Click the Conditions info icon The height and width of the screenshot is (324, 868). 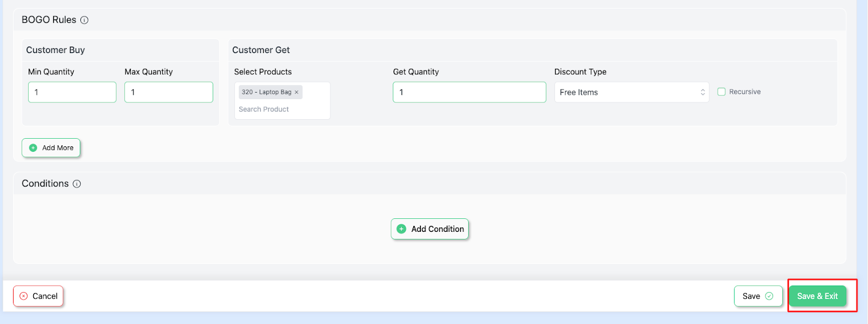(77, 184)
